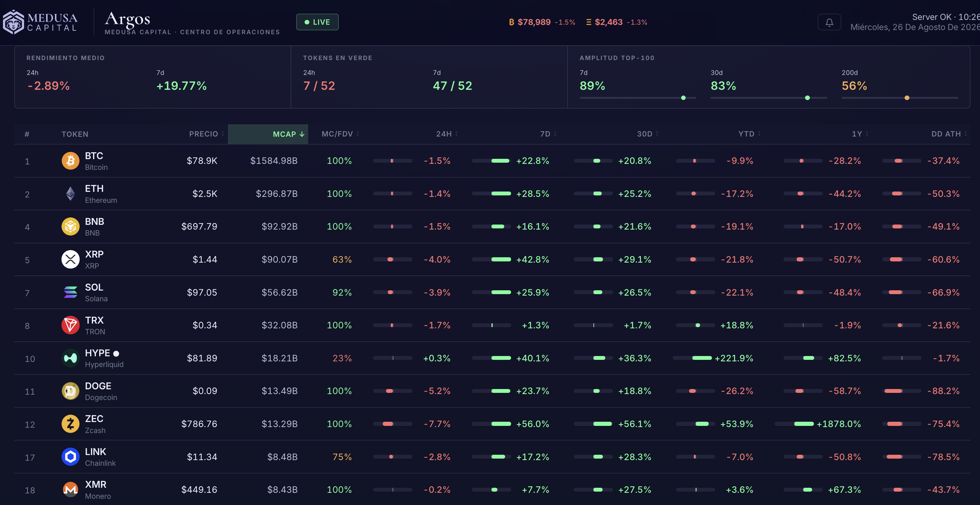Screen dimensions: 980x505
Task: Click HYPE YTD value +221.9%
Action: pyautogui.click(x=734, y=358)
